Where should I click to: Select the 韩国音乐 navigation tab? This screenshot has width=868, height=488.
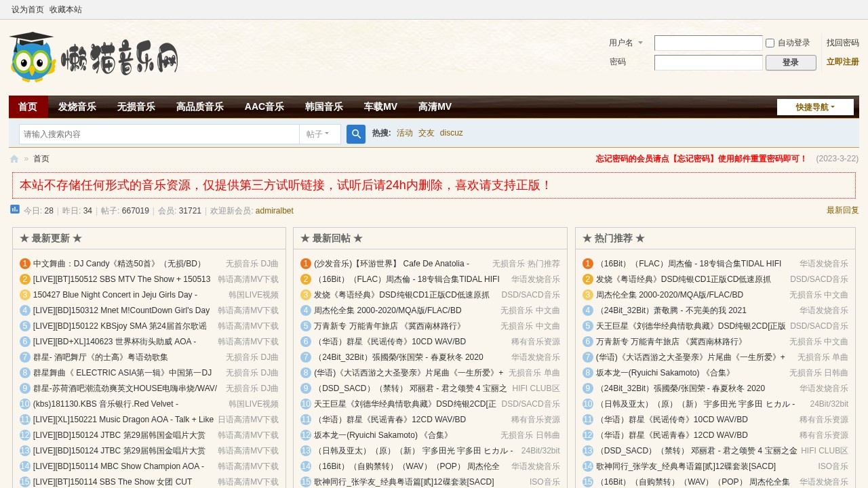[323, 106]
